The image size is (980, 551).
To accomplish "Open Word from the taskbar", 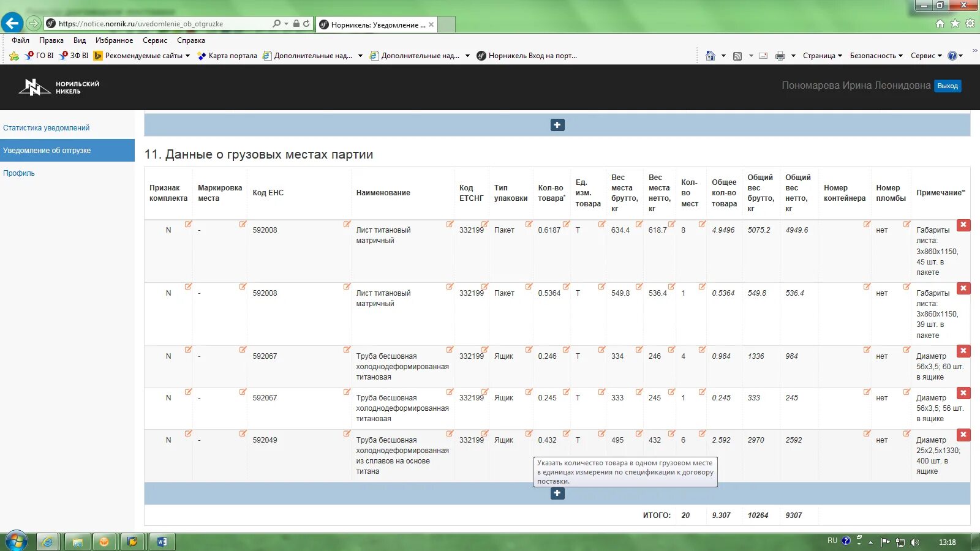I will coord(162,542).
